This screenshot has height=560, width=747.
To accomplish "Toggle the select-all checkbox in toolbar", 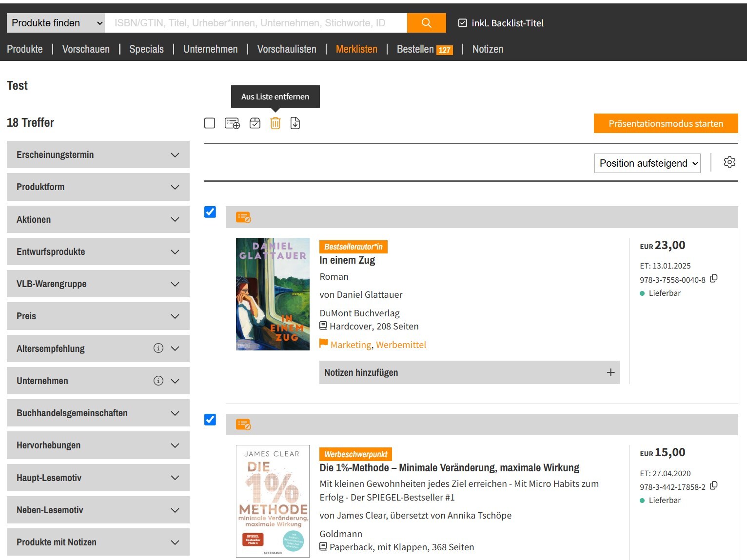I will tap(210, 123).
